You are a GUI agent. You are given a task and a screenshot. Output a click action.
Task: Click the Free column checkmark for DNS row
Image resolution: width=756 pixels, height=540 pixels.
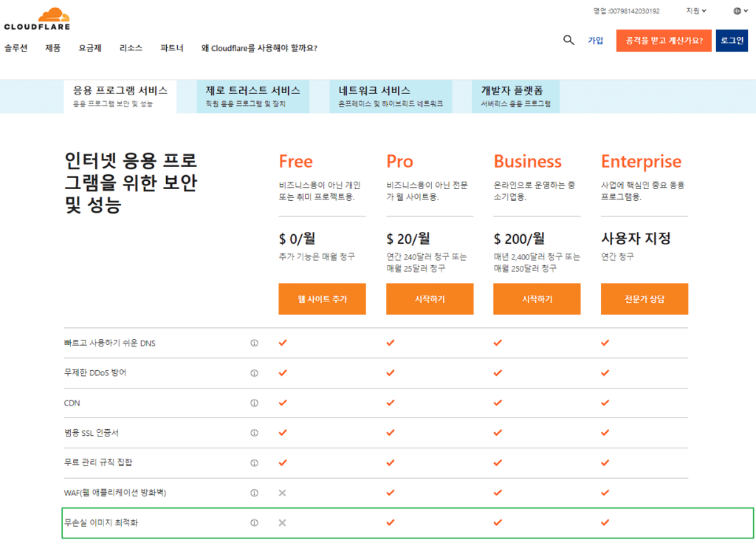(283, 343)
